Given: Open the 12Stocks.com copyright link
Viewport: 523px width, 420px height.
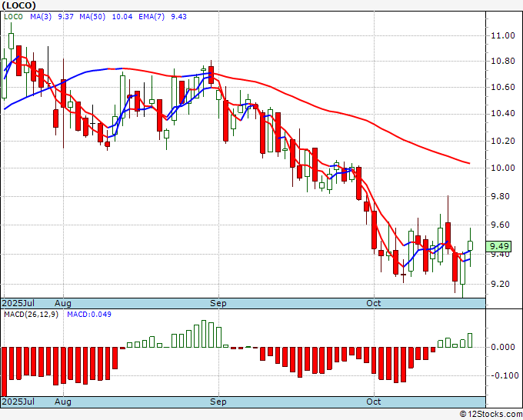Looking at the screenshot, I should (x=491, y=415).
